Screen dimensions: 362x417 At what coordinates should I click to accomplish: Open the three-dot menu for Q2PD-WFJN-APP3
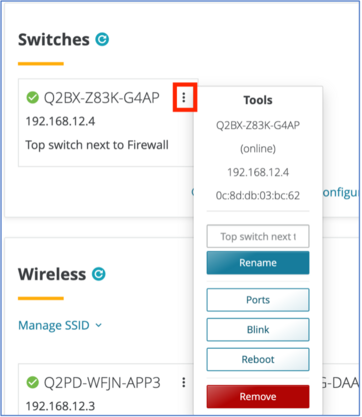184,382
